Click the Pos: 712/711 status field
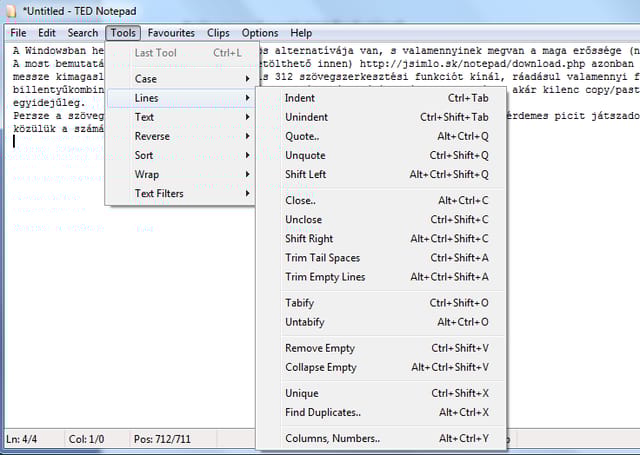The height and width of the screenshot is (455, 640). click(173, 439)
